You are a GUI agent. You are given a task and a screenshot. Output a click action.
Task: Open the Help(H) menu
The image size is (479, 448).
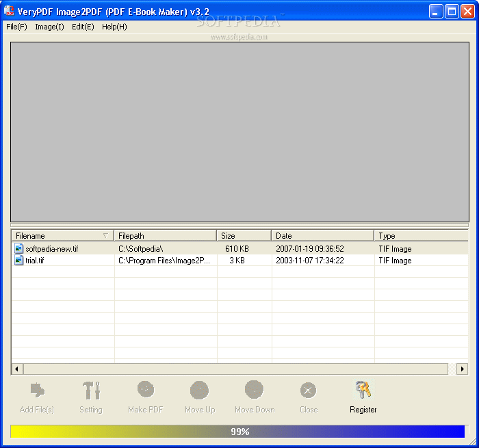[x=114, y=27]
